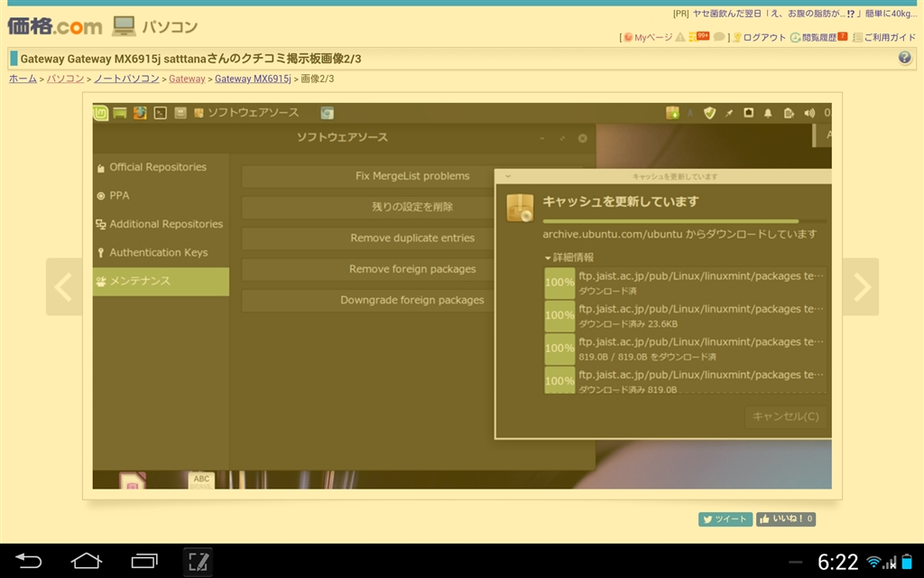The height and width of the screenshot is (578, 924).
Task: Click the speech bubble message icon in header
Action: [x=719, y=37]
